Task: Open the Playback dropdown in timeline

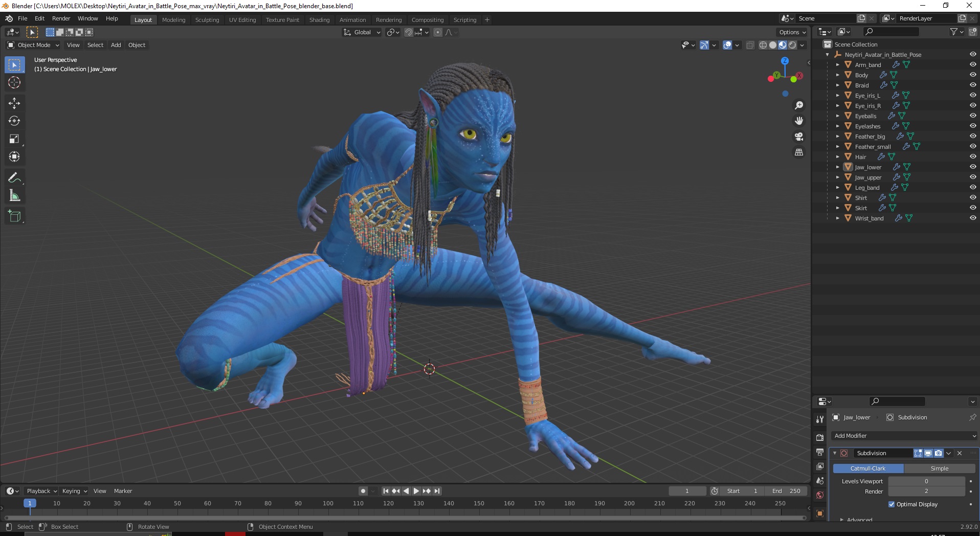Action: [x=41, y=491]
